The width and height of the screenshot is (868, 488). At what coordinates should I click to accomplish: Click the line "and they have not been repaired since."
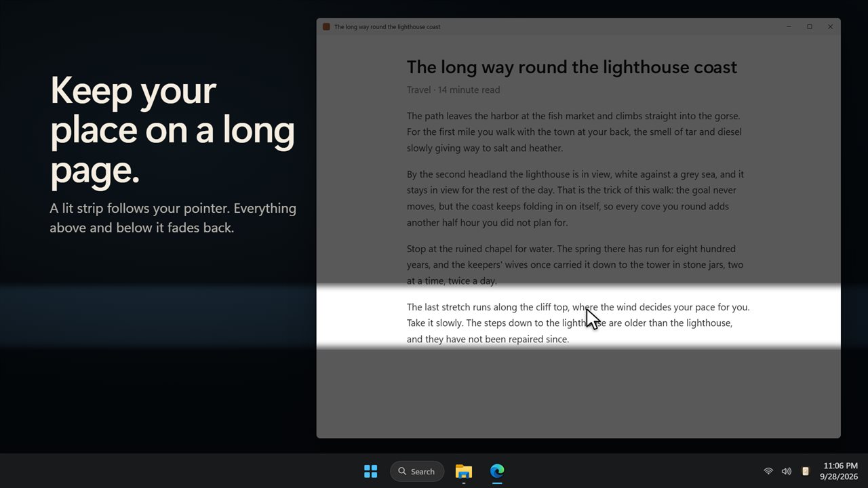point(488,339)
